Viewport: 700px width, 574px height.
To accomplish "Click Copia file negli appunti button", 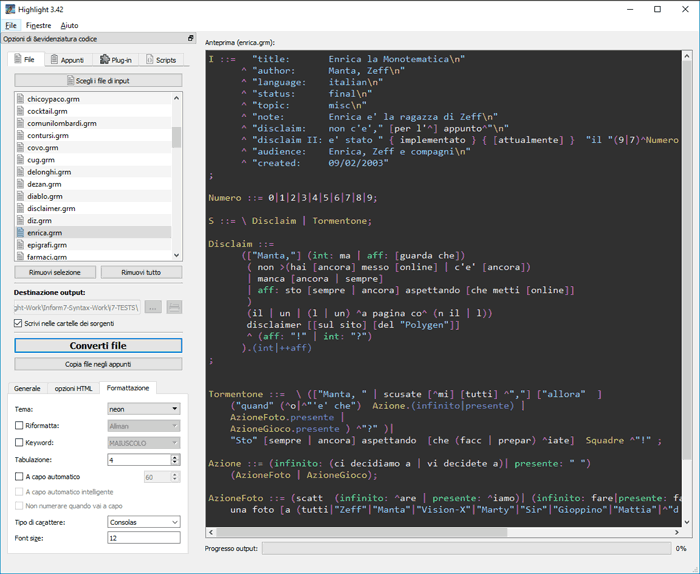I will pyautogui.click(x=98, y=364).
